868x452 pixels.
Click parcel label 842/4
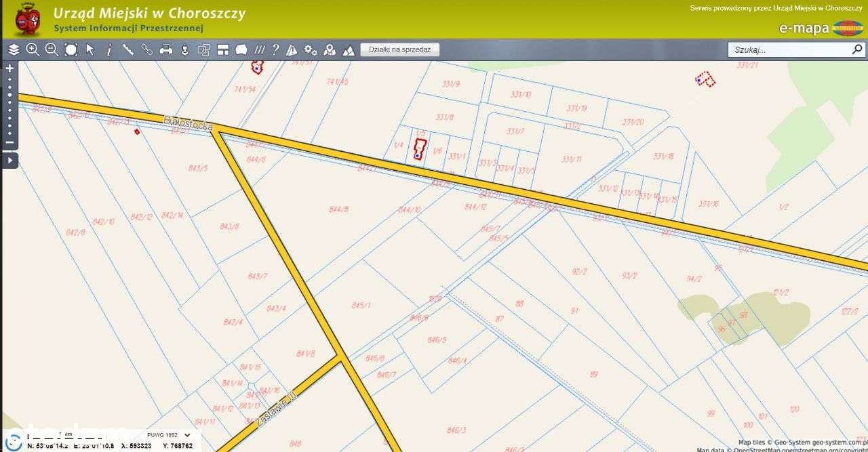(233, 322)
